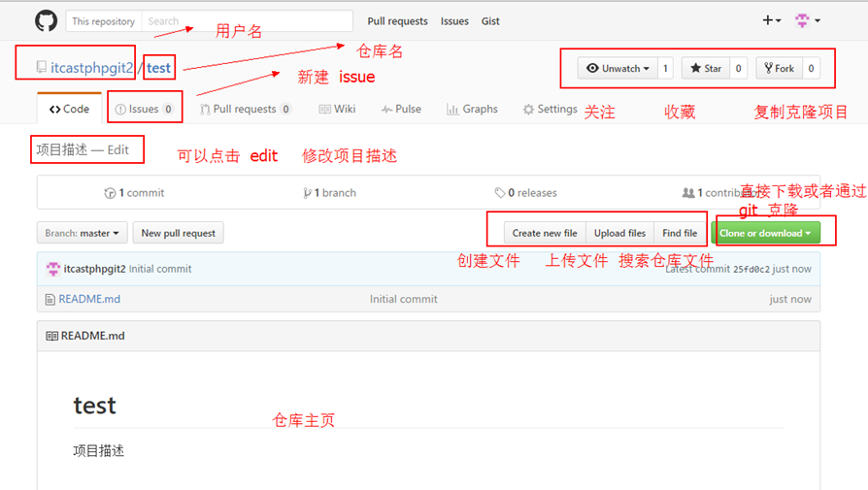Open the Graphs tab
Screen dimensions: 868x490
click(472, 109)
